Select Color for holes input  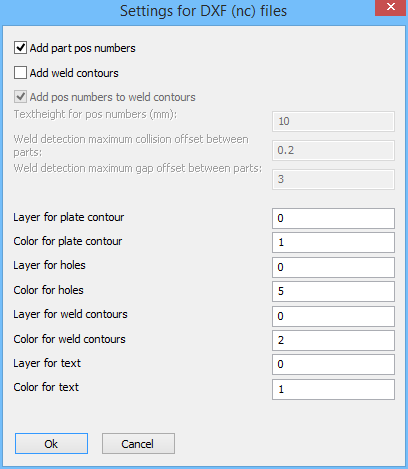(x=333, y=291)
